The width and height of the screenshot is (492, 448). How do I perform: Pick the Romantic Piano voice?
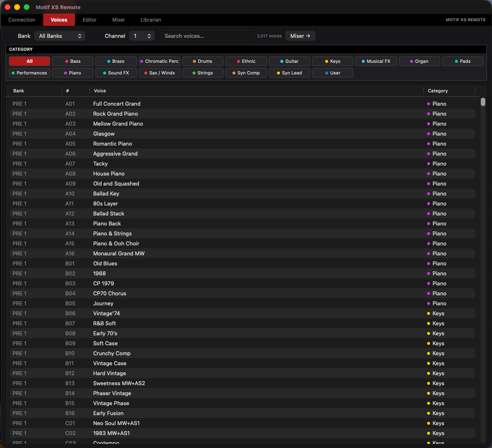[242, 144]
